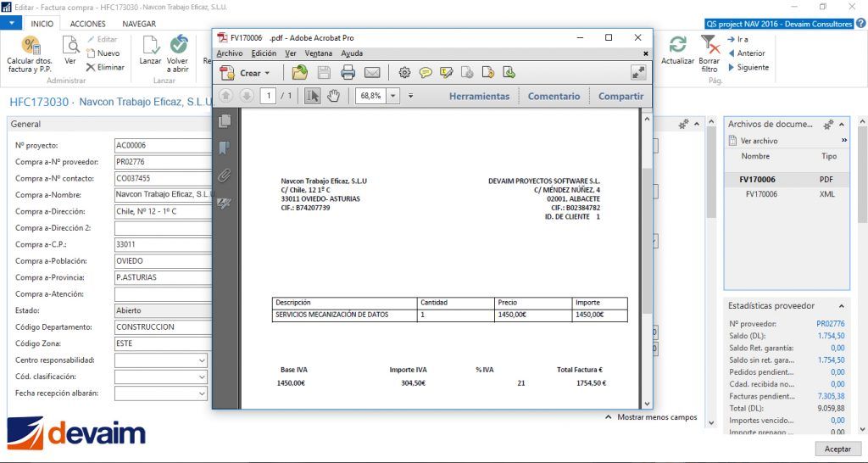Open the page thumbnails panel icon
This screenshot has height=463, width=868.
click(x=224, y=120)
